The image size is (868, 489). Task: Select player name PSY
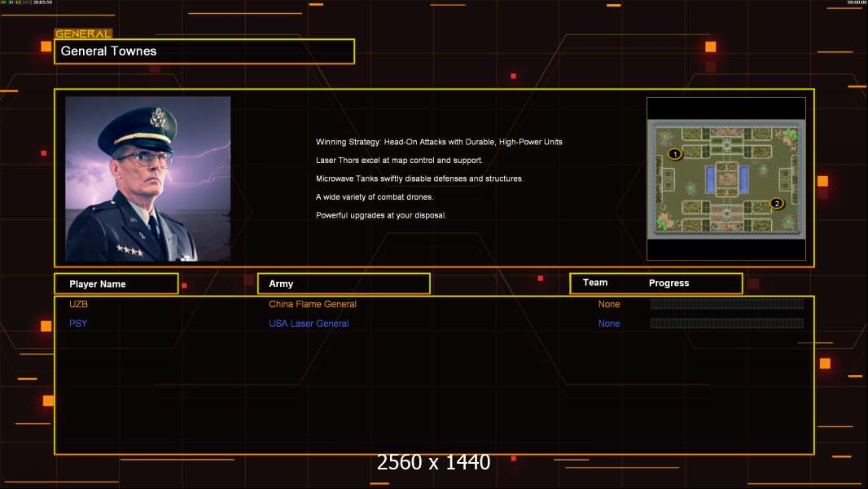pyautogui.click(x=78, y=324)
